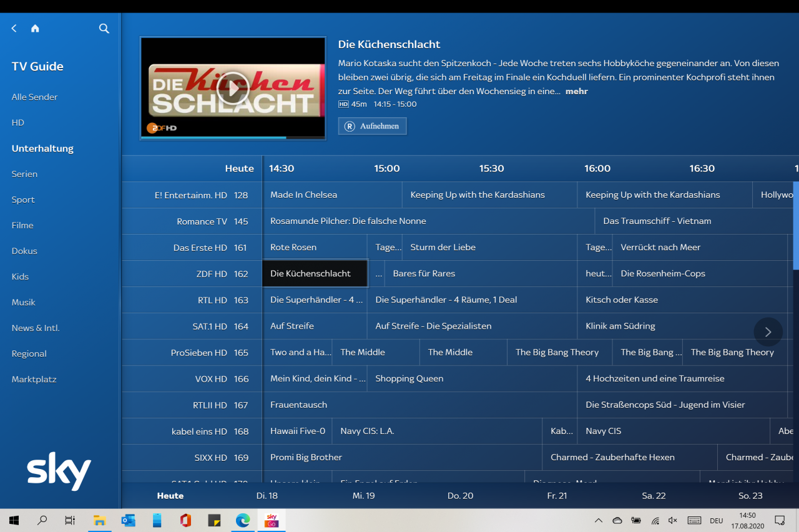Image resolution: width=799 pixels, height=532 pixels.
Task: Select Das Traumschiff - Vietnam program
Action: (x=694, y=221)
